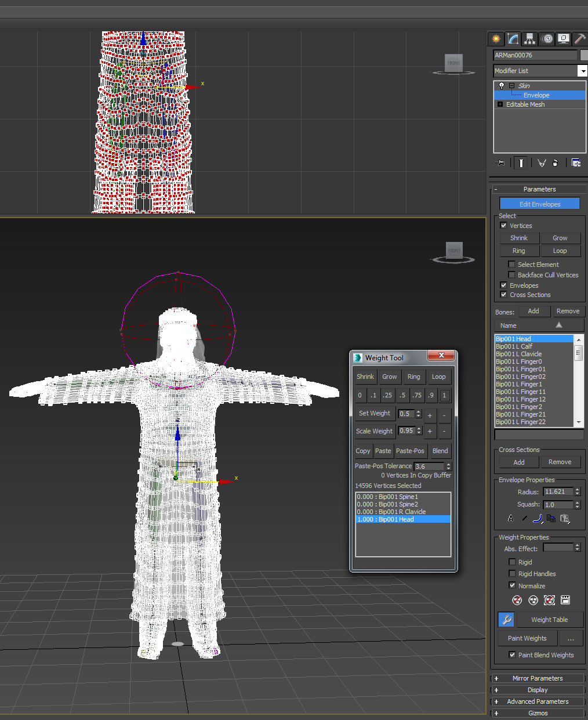588x720 pixels.
Task: Open Configure Modifier Sets icon
Action: point(575,162)
